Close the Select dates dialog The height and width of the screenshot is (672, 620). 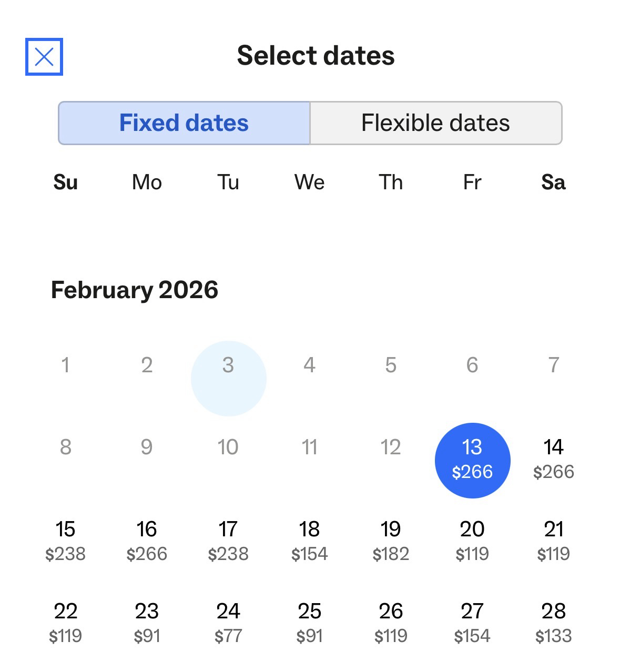pos(44,57)
